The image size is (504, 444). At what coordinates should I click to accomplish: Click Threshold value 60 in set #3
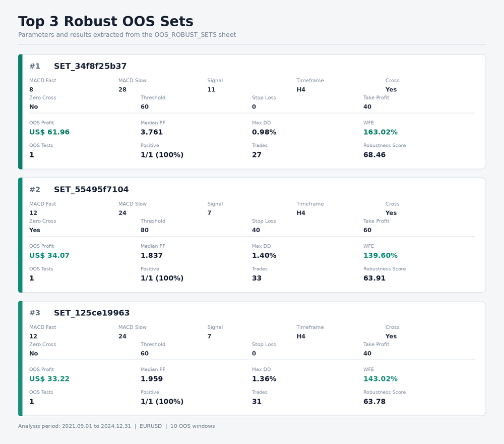(145, 353)
